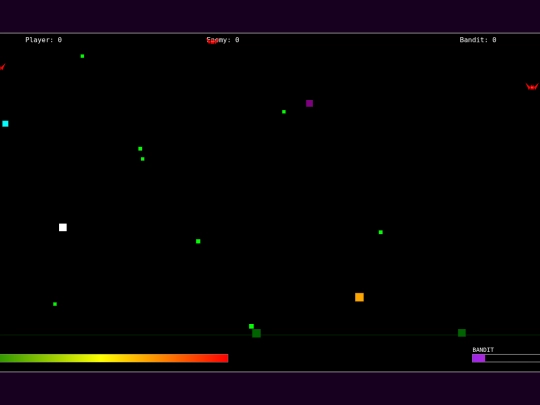This screenshot has width=540, height=405.
Task: Click the 'BANDIT' meter label
Action: pyautogui.click(x=483, y=350)
